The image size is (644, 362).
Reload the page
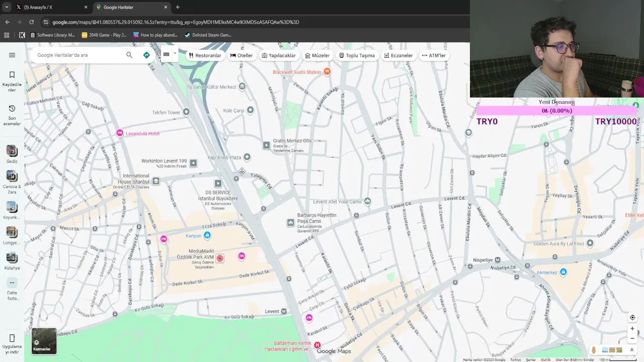coord(31,22)
